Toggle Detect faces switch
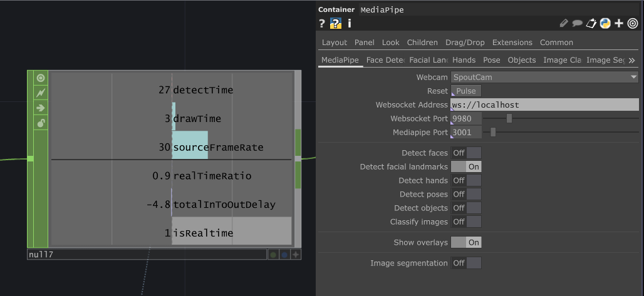Screen dimensions: 644x296 pos(466,153)
